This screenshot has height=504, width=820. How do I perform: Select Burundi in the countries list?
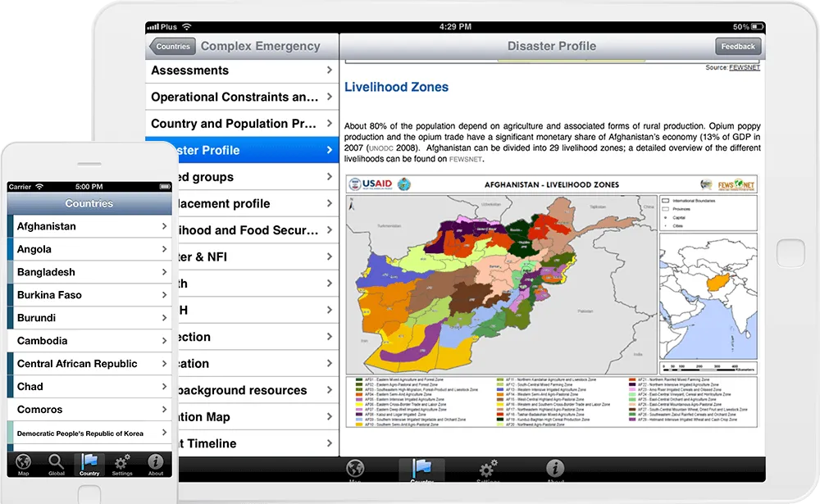click(89, 318)
